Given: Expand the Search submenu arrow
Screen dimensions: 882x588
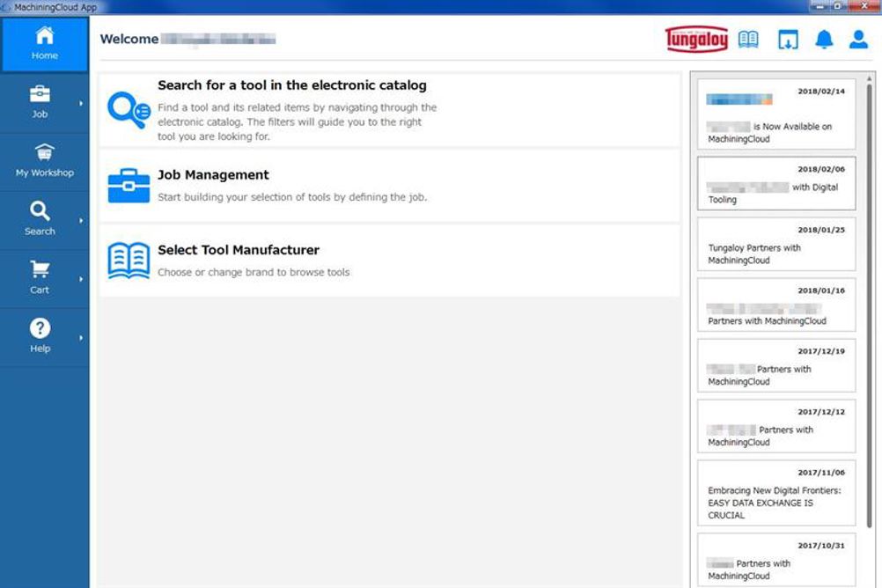Looking at the screenshot, I should coord(81,221).
